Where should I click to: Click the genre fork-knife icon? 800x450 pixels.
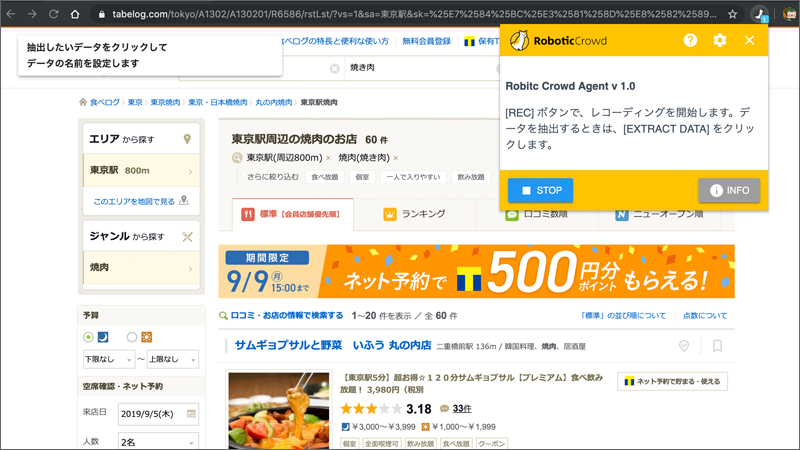click(x=187, y=236)
